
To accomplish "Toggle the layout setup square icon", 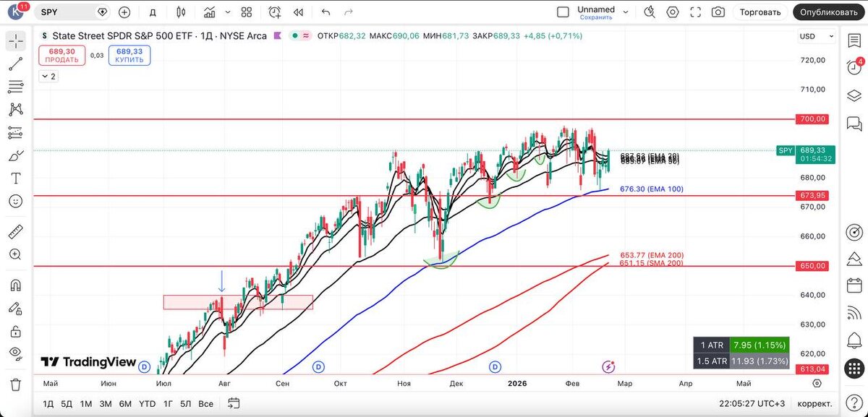I will click(x=563, y=12).
